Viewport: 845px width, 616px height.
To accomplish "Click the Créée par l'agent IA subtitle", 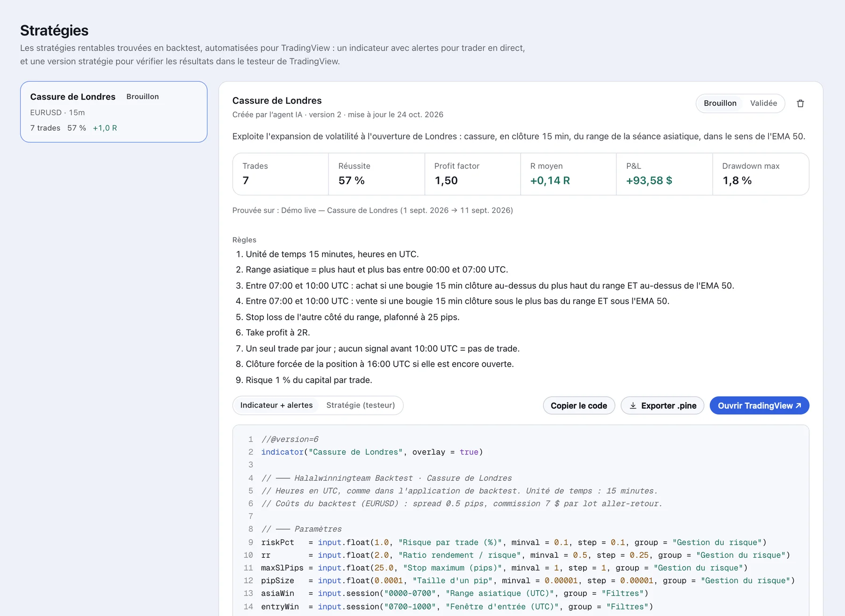I will tap(338, 115).
